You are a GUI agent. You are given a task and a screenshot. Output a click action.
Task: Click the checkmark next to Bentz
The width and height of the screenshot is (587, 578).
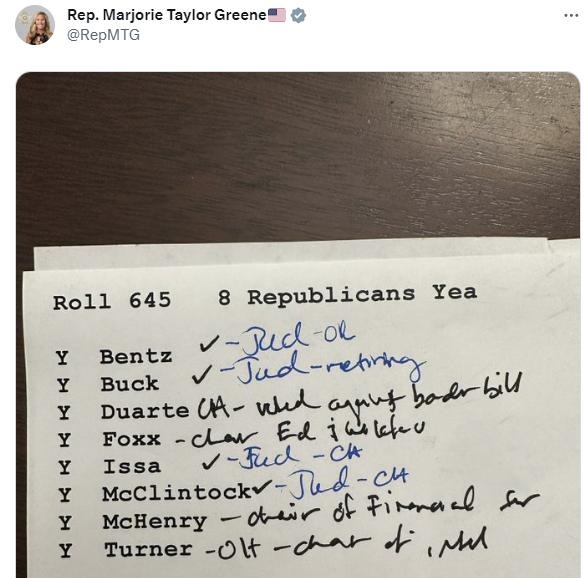pyautogui.click(x=209, y=343)
